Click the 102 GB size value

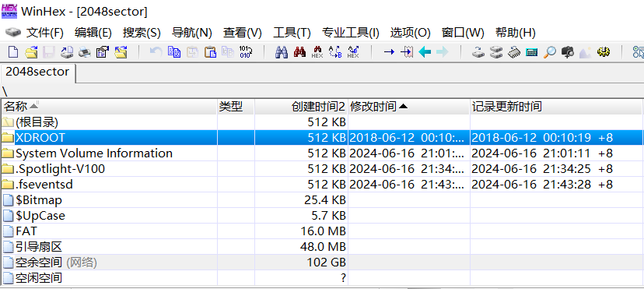click(327, 263)
